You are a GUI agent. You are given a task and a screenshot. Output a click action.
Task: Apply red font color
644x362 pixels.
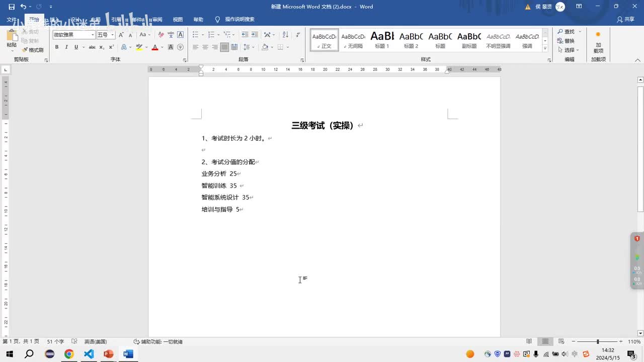click(154, 47)
